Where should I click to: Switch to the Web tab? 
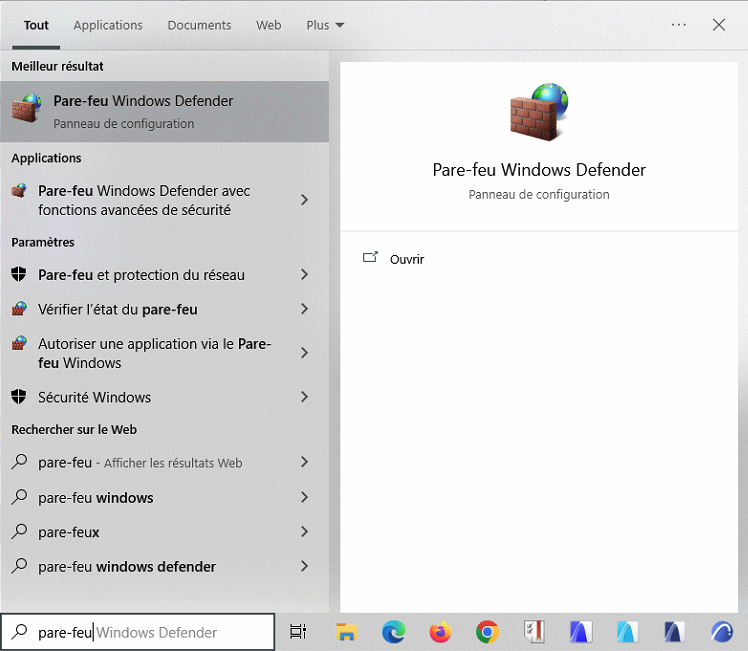[x=269, y=25]
